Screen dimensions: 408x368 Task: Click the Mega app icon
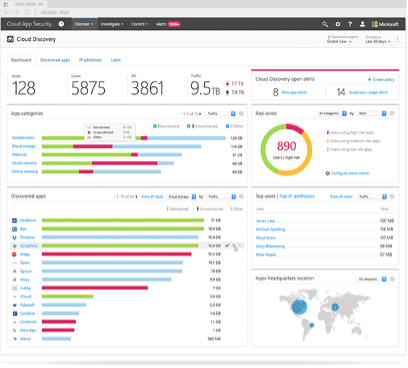[14, 254]
